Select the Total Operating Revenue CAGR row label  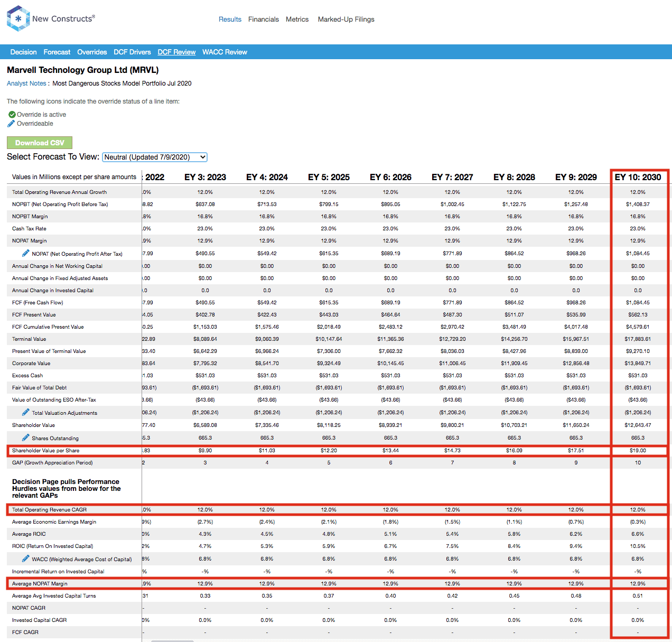[x=49, y=510]
